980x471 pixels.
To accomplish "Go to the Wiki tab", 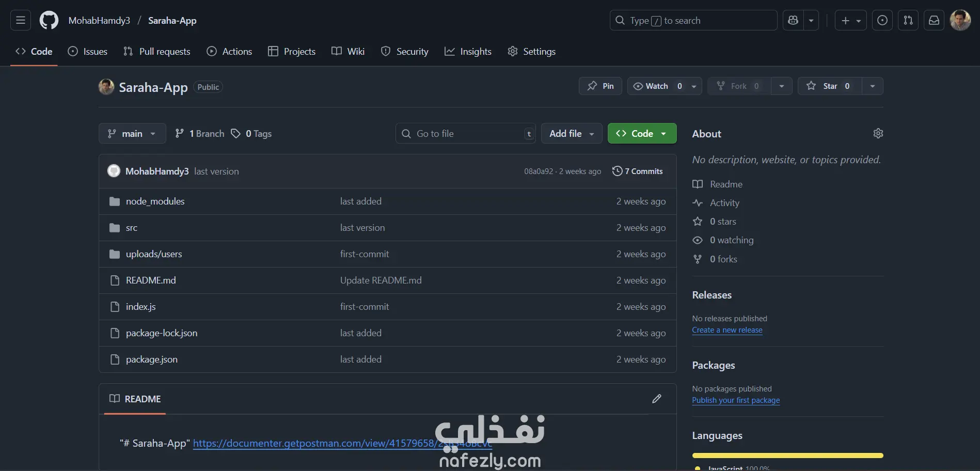I will click(348, 51).
